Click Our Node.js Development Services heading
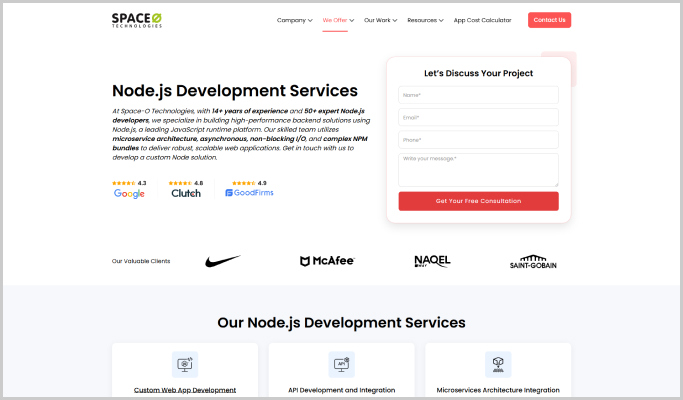Image resolution: width=683 pixels, height=400 pixels. tap(341, 322)
